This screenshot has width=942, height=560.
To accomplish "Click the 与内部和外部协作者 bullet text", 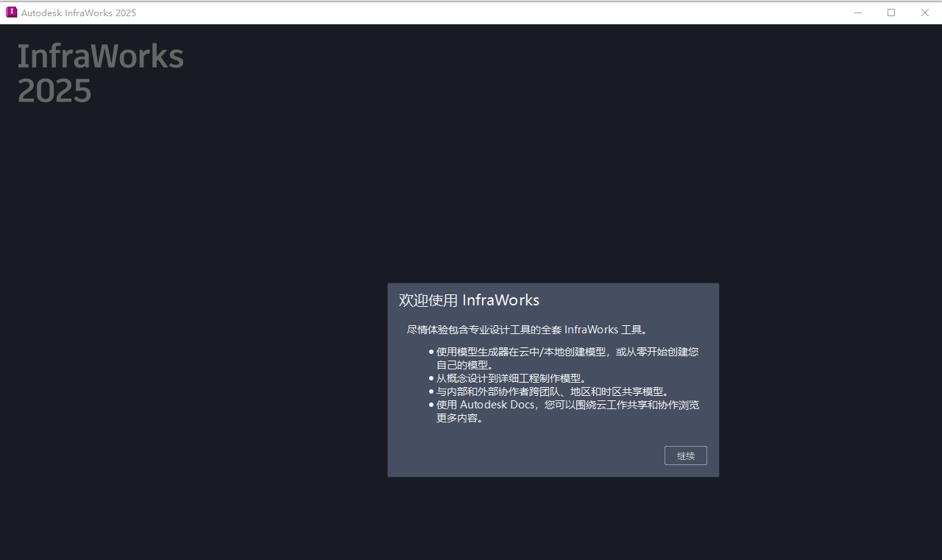I will (553, 391).
